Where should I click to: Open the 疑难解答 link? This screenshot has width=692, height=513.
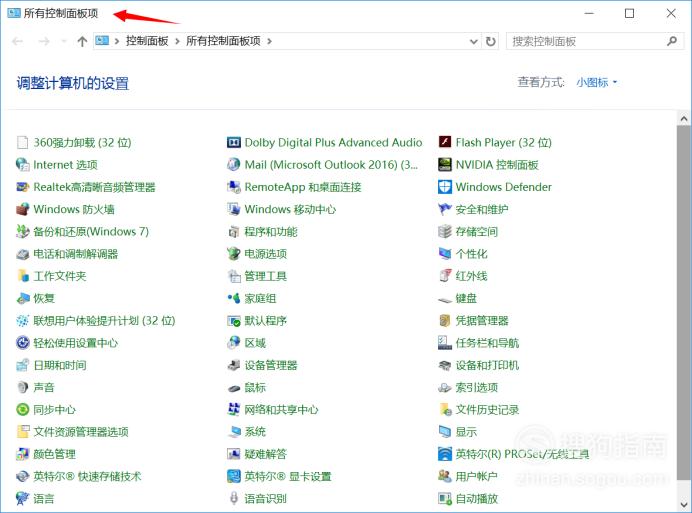pyautogui.click(x=266, y=454)
